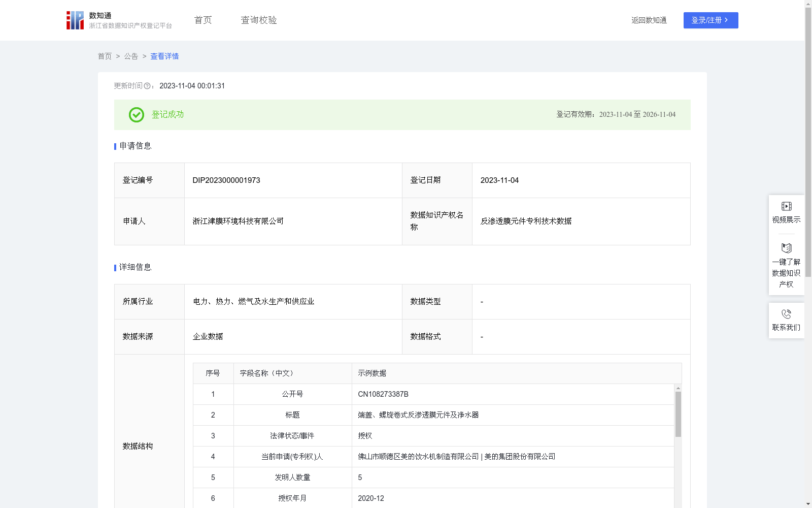The image size is (812, 508).
Task: Select the 当前申请(专利权)人 field name
Action: pyautogui.click(x=292, y=457)
